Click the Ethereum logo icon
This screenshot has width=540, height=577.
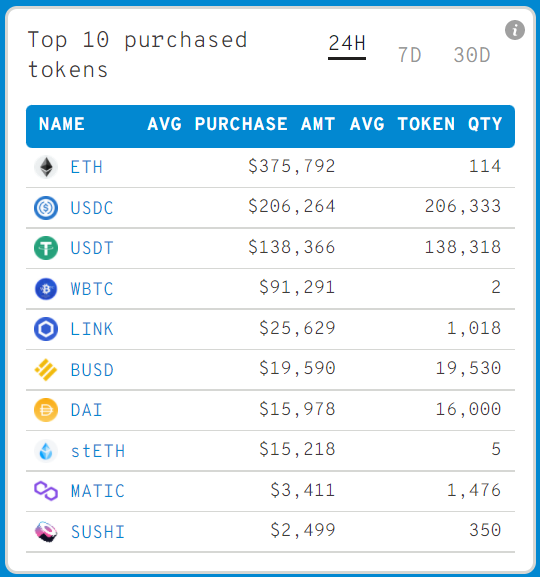coord(46,167)
